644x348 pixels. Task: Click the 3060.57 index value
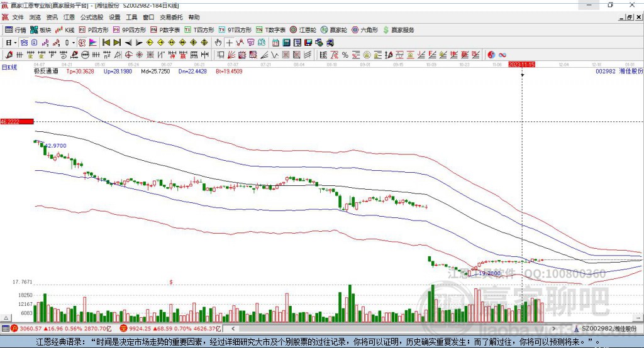click(x=31, y=329)
